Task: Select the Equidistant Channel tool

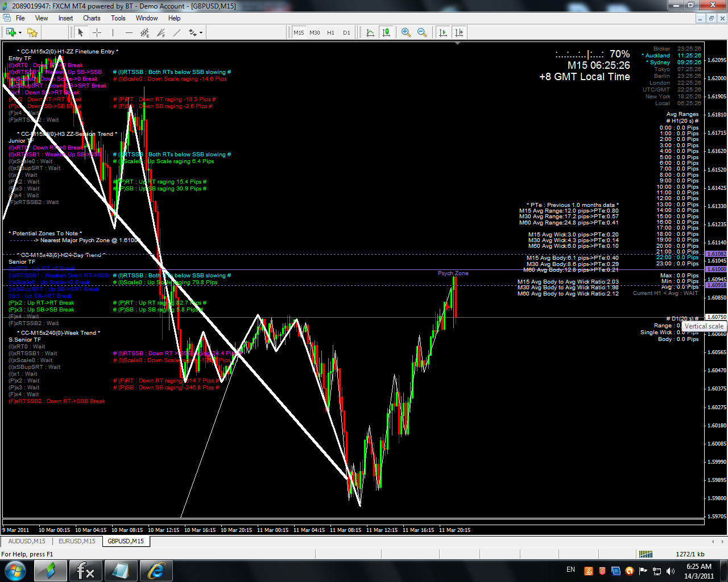Action: (x=145, y=32)
